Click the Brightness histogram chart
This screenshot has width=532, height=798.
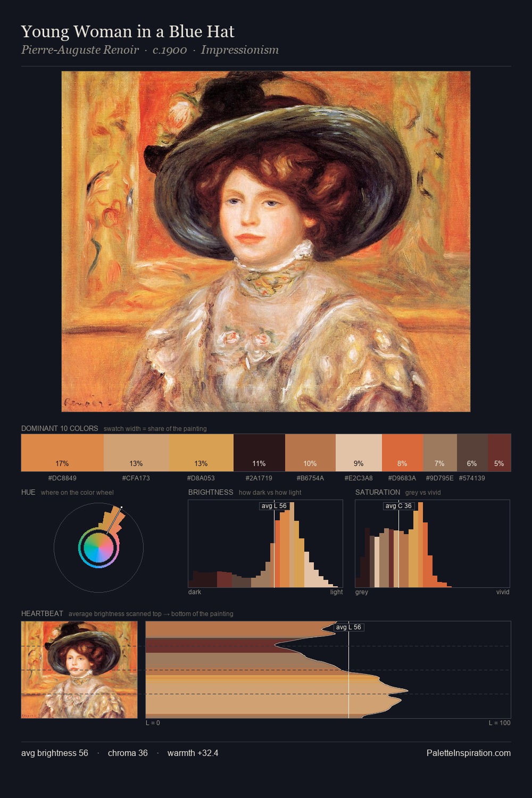pos(265,544)
